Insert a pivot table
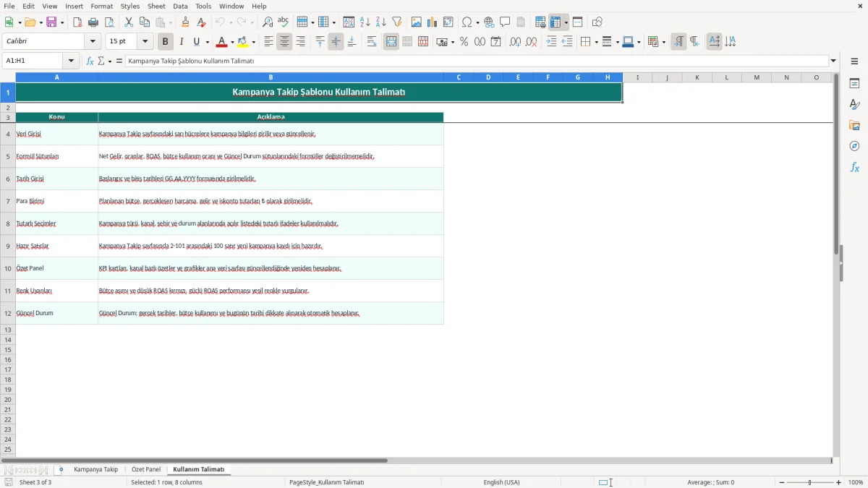 (448, 22)
